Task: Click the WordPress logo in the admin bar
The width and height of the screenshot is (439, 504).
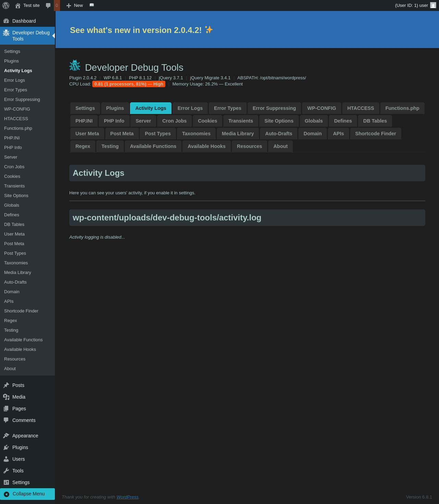Action: pos(6,5)
